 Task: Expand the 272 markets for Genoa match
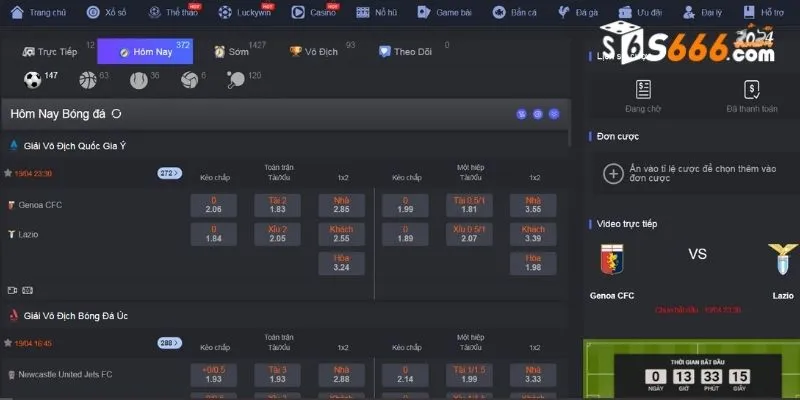pos(169,173)
